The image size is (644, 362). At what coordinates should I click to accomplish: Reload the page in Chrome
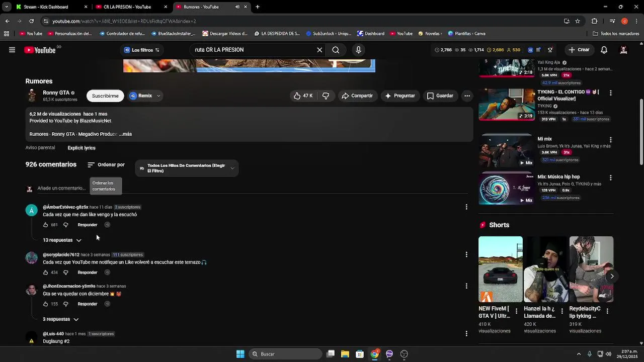(x=31, y=21)
